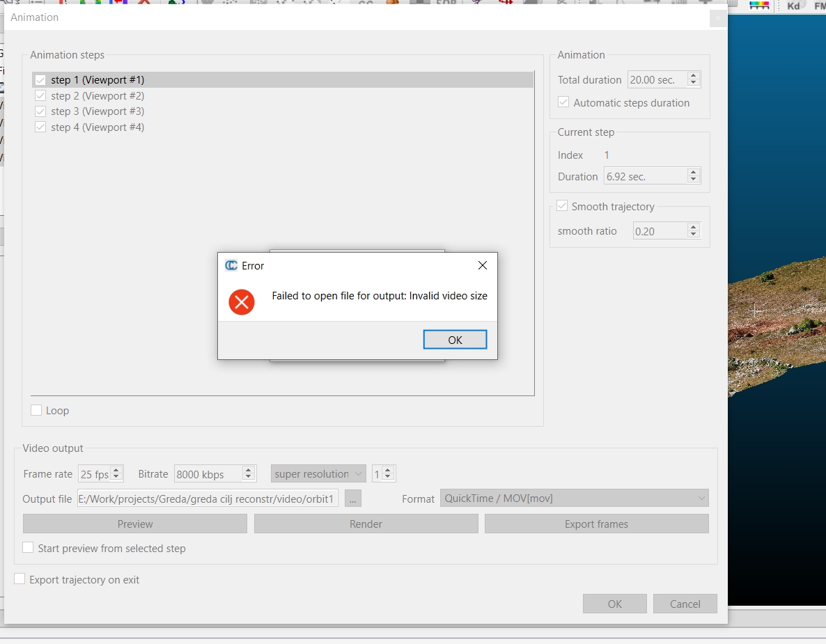Enable the Loop checkbox
The width and height of the screenshot is (826, 644).
pos(36,410)
